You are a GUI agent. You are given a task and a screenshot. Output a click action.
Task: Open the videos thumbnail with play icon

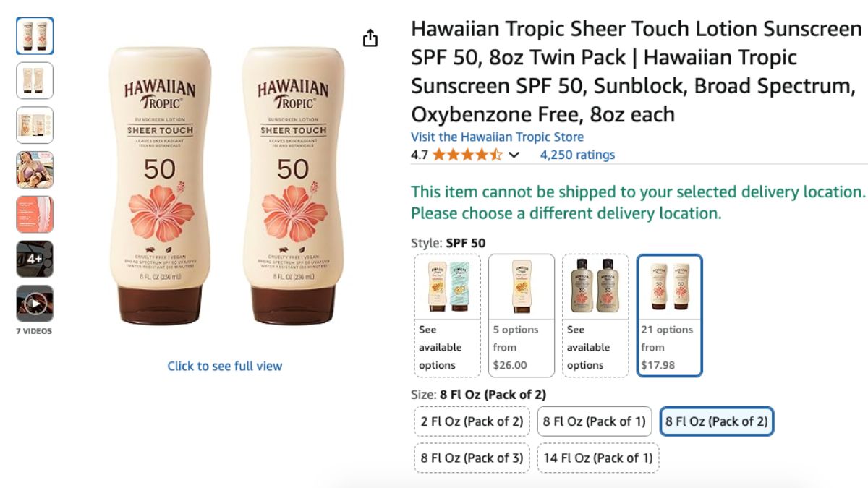pos(35,304)
